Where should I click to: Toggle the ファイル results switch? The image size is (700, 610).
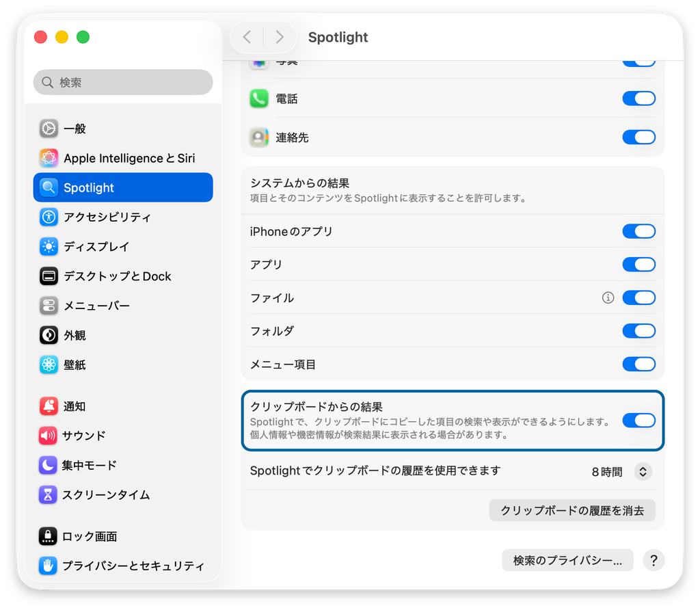click(639, 297)
